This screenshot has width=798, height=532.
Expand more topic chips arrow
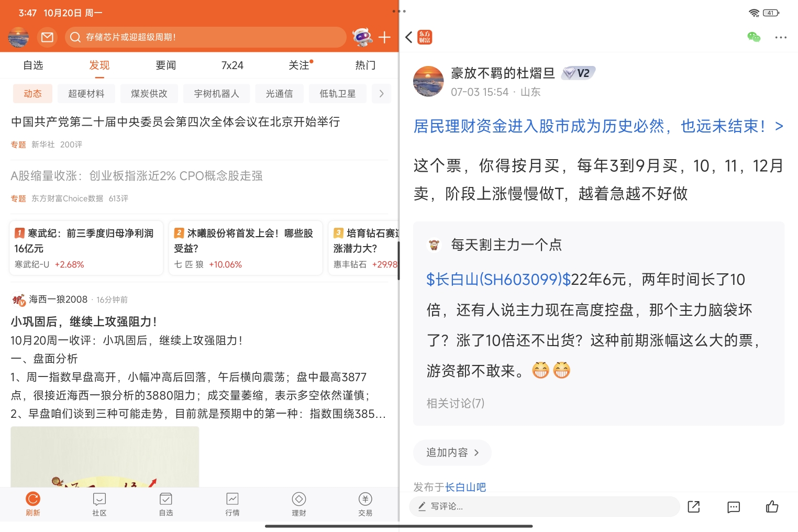click(381, 94)
